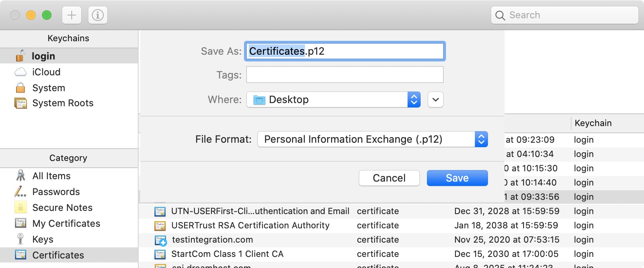This screenshot has width=644, height=268.
Task: Select the login keychain
Action: pyautogui.click(x=69, y=56)
